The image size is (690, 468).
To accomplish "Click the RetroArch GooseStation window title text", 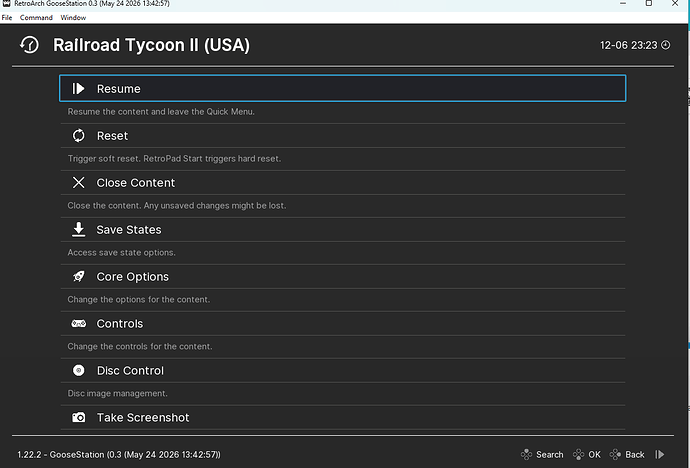I will pos(92,4).
